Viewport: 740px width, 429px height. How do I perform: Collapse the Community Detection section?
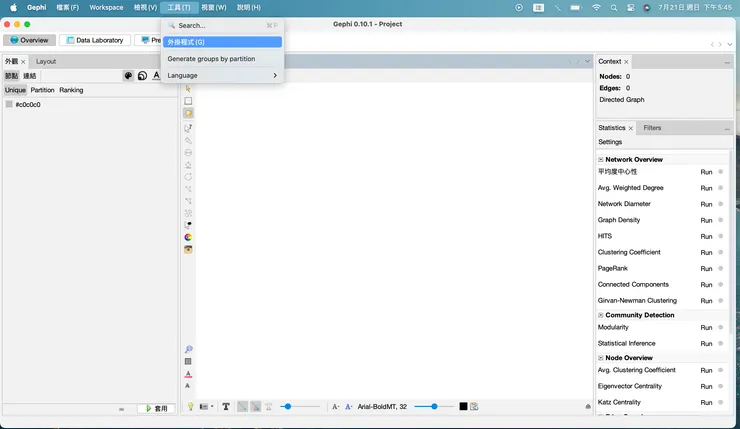pos(601,315)
